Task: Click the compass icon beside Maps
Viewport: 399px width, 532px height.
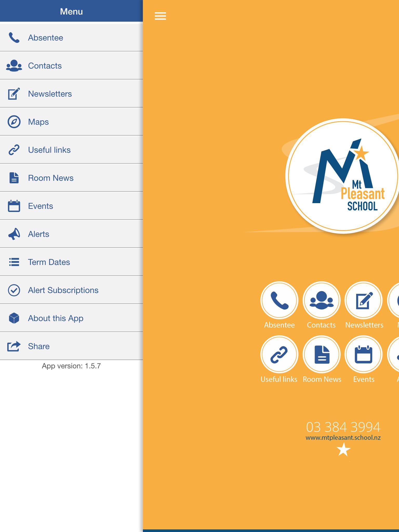Action: click(x=14, y=122)
